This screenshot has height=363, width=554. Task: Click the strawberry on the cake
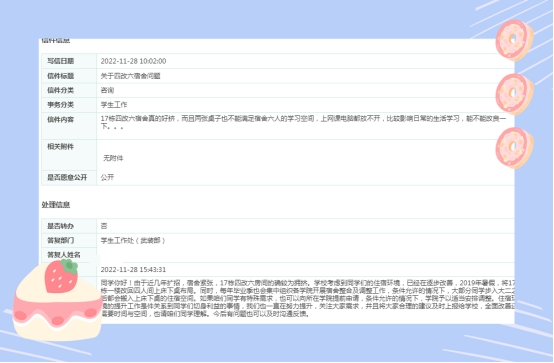tap(61, 276)
